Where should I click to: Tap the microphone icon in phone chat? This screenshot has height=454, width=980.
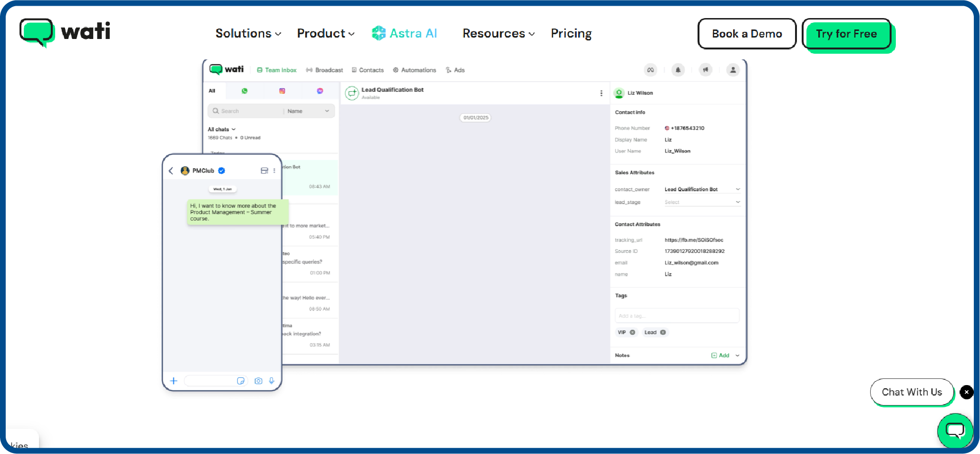pos(272,381)
